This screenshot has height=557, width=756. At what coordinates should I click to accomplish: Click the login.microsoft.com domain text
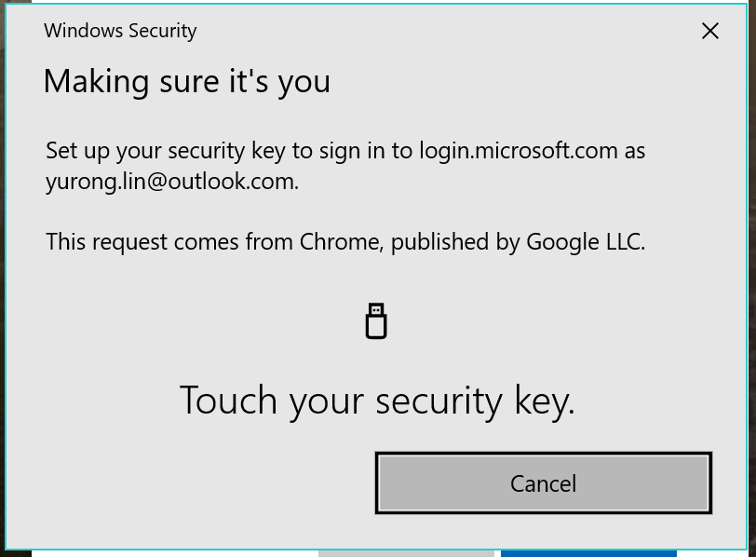point(518,151)
